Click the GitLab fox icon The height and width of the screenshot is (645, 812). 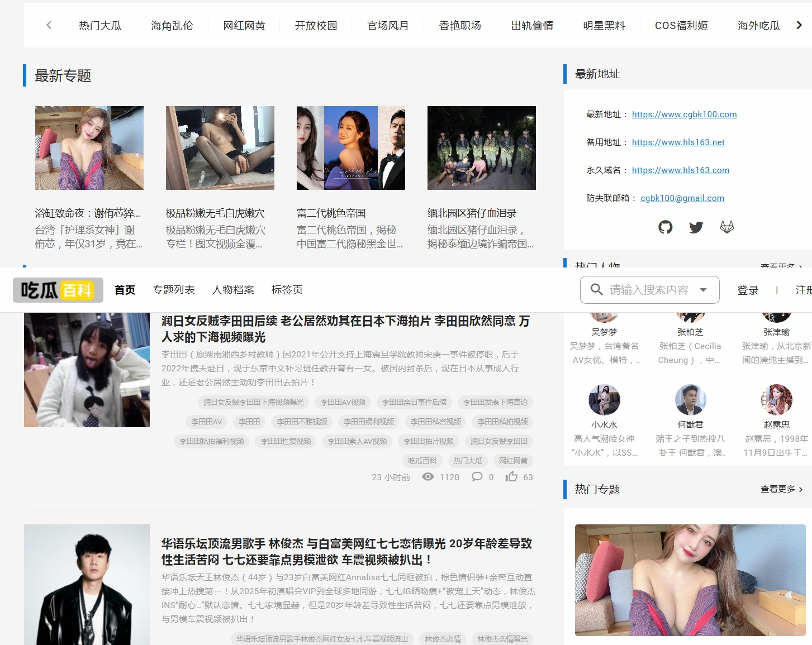click(x=726, y=227)
